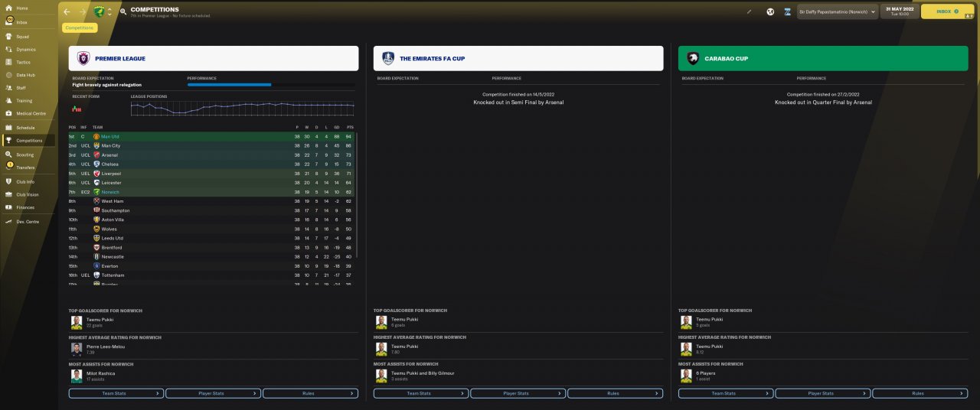Open the Premier League header card
The width and height of the screenshot is (980, 410).
(x=214, y=58)
